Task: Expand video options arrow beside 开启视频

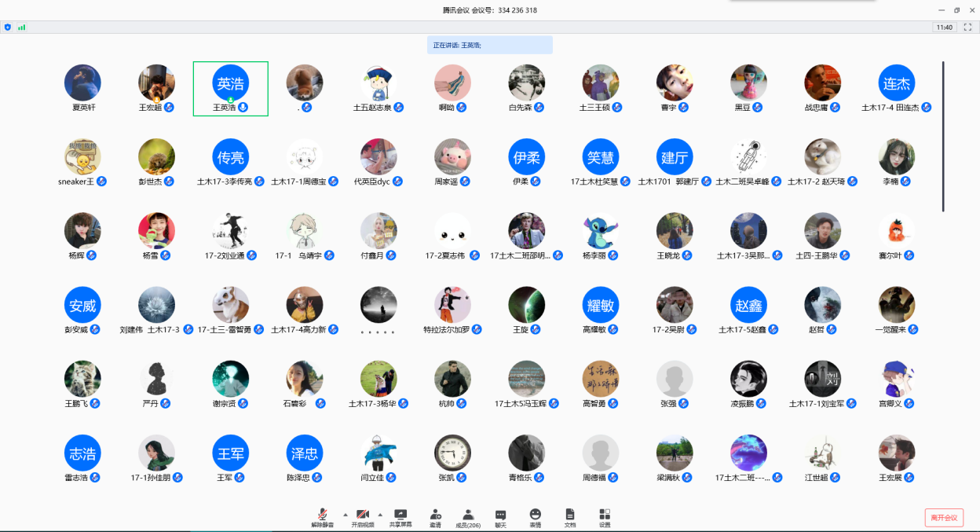Action: 381,514
